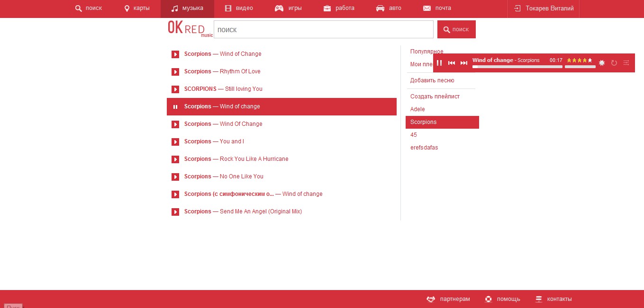Play No One Like You icon
644x308 pixels.
(175, 177)
